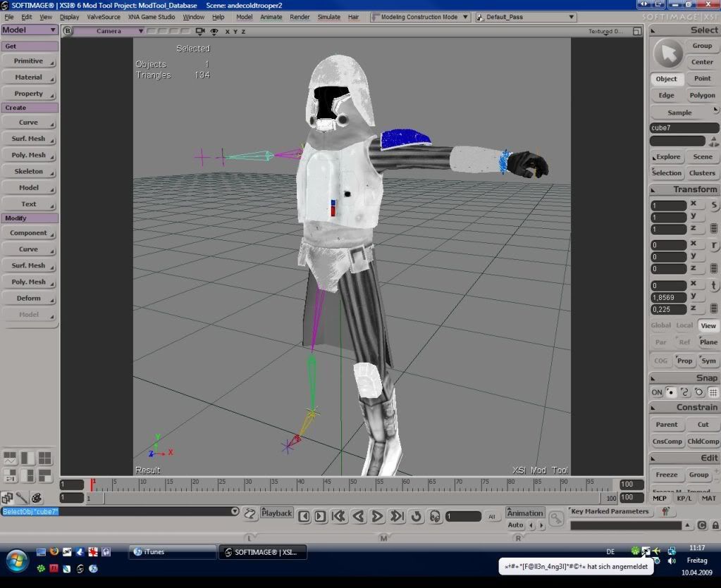Toggle snap ON button
This screenshot has height=588, width=721.
(x=657, y=392)
